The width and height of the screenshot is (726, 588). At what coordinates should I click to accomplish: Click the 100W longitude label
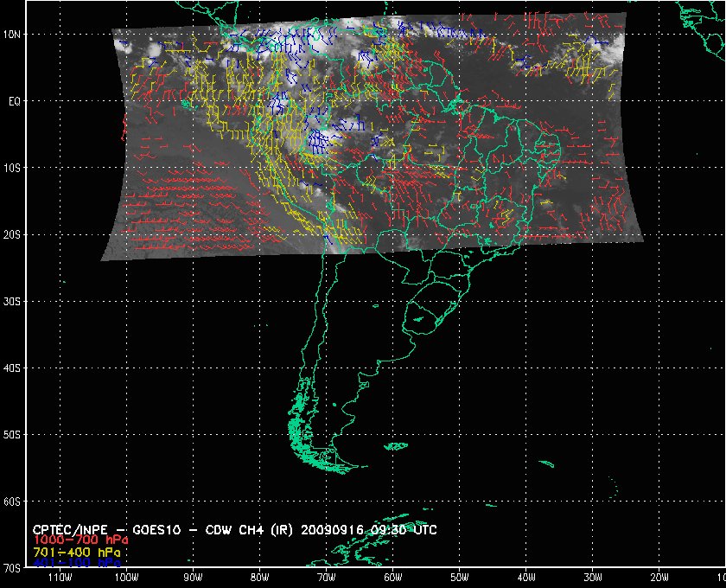(x=127, y=578)
